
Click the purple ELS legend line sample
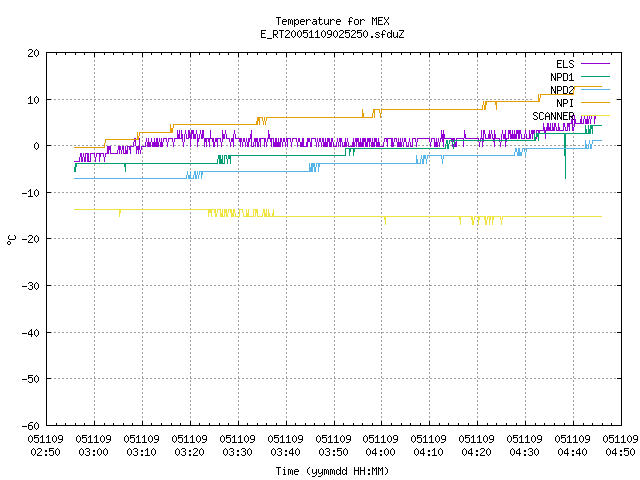(x=595, y=64)
